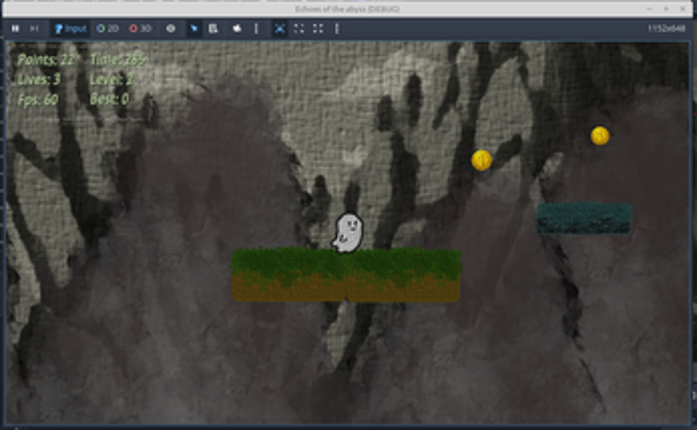Advance the game by one frame

(x=34, y=29)
